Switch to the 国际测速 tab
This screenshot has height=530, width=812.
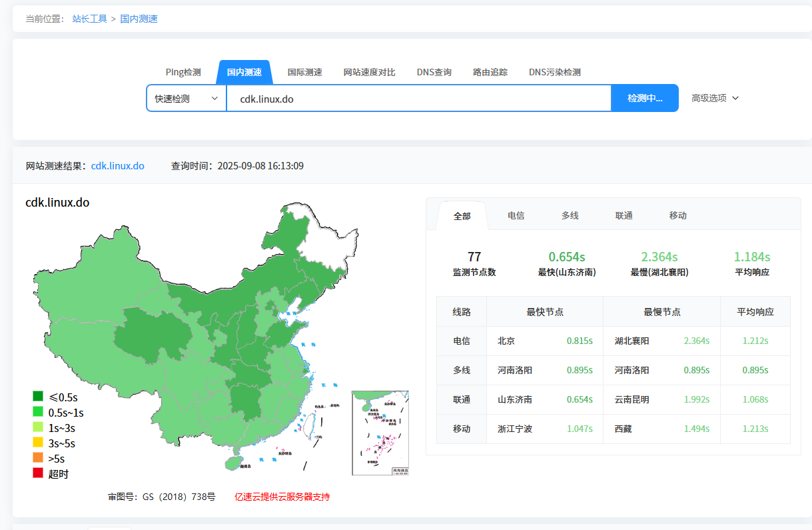tap(305, 72)
